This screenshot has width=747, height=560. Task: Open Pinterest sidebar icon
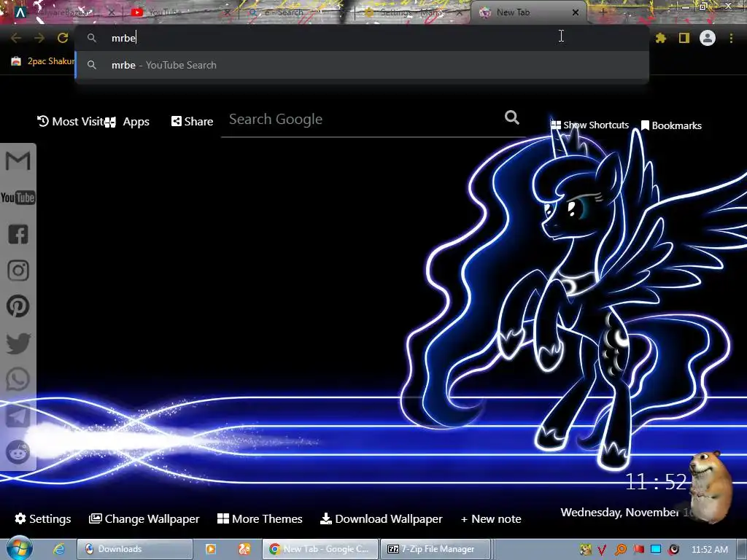pos(18,306)
